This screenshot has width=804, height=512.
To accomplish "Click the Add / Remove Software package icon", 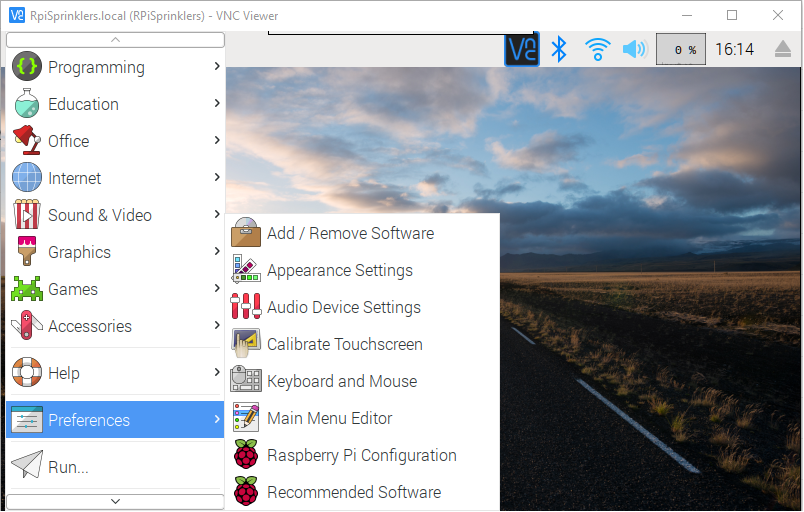I will point(246,233).
